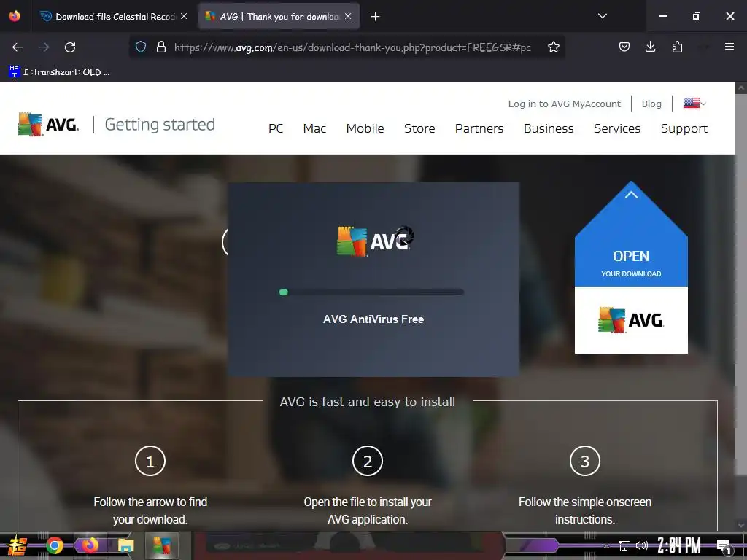Open the Mac menu
This screenshot has width=747, height=560.
tap(314, 128)
